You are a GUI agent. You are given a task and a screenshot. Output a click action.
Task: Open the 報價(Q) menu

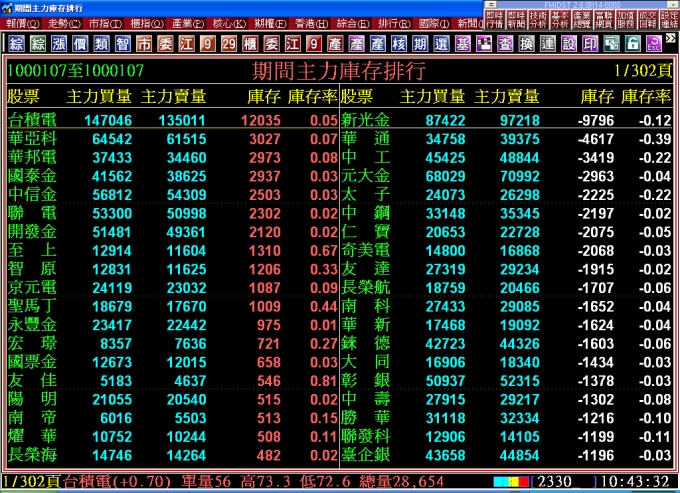pyautogui.click(x=23, y=23)
